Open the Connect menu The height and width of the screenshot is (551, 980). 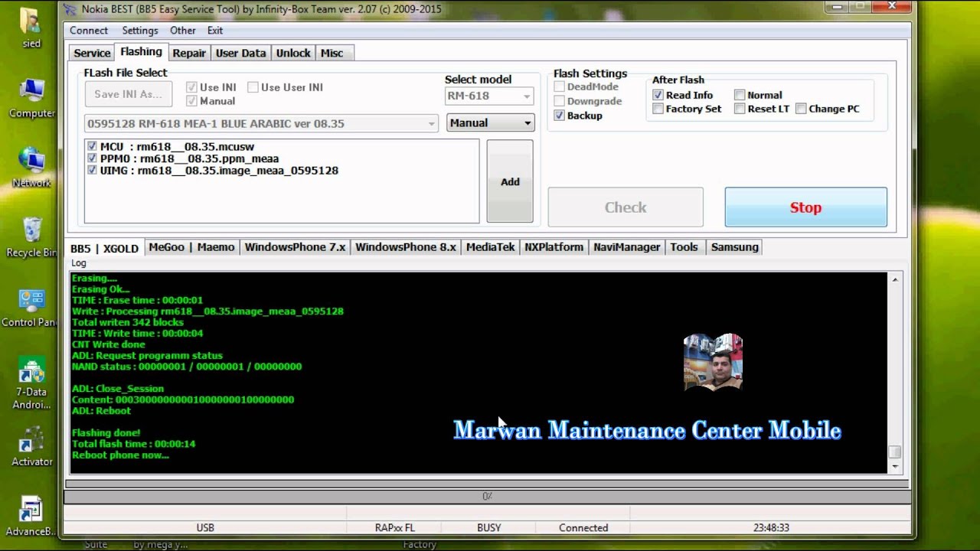coord(89,31)
